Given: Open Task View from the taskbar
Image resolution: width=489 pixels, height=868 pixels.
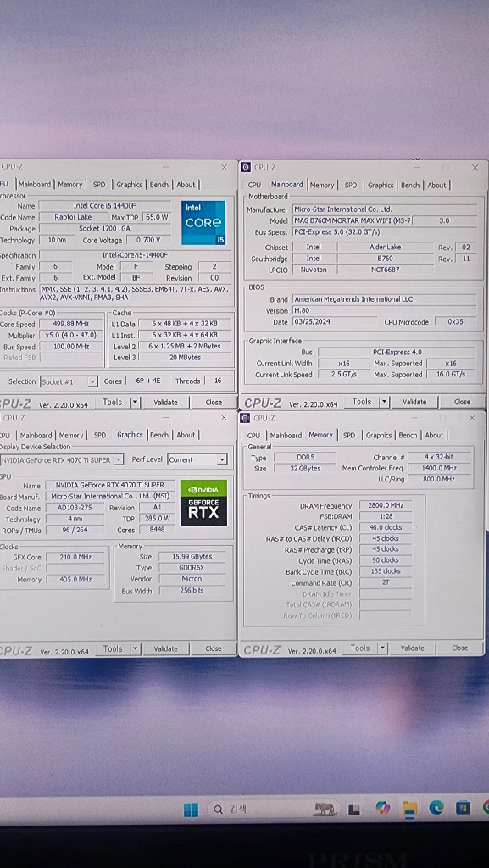Looking at the screenshot, I should coord(354,810).
